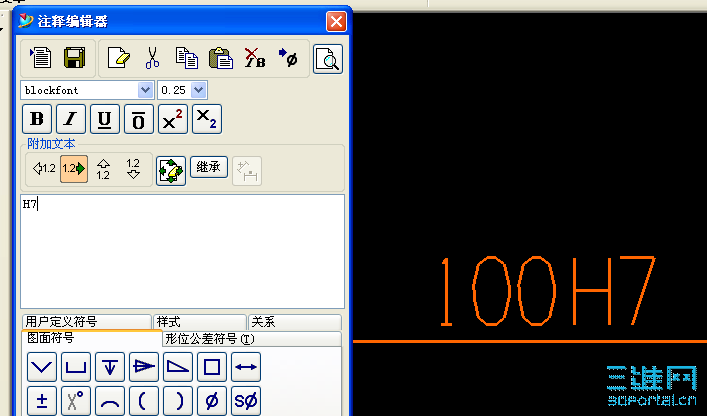
Task: Switch to the 图面符号 tab
Action: (x=92, y=338)
